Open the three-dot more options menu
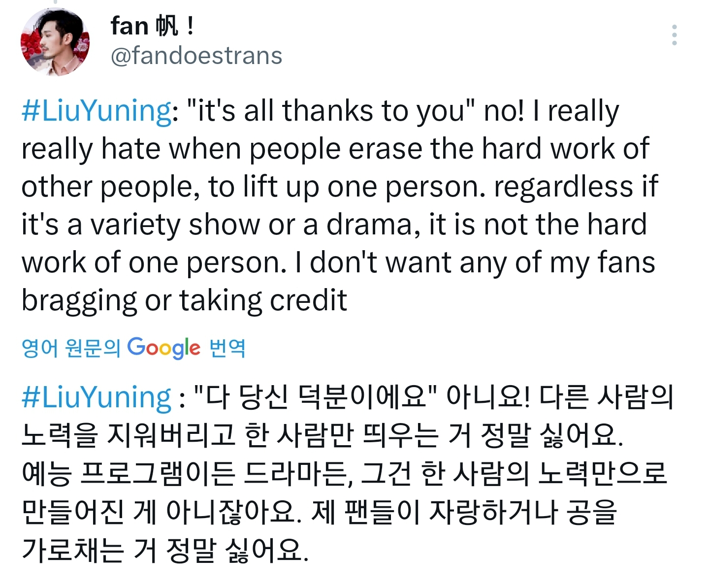Image resolution: width=709 pixels, height=588 pixels. (x=674, y=35)
